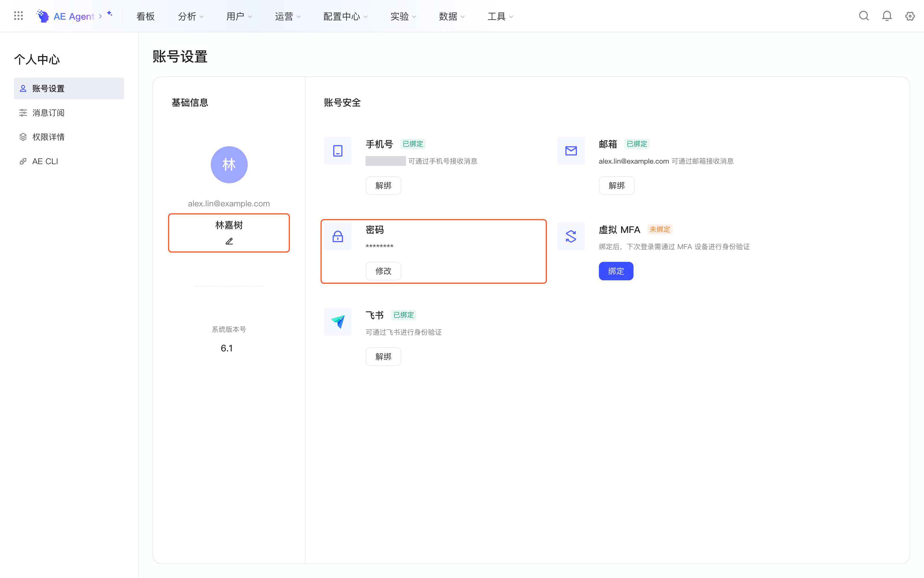The width and height of the screenshot is (924, 578).
Task: Open the app grid launcher icon
Action: pyautogui.click(x=18, y=16)
